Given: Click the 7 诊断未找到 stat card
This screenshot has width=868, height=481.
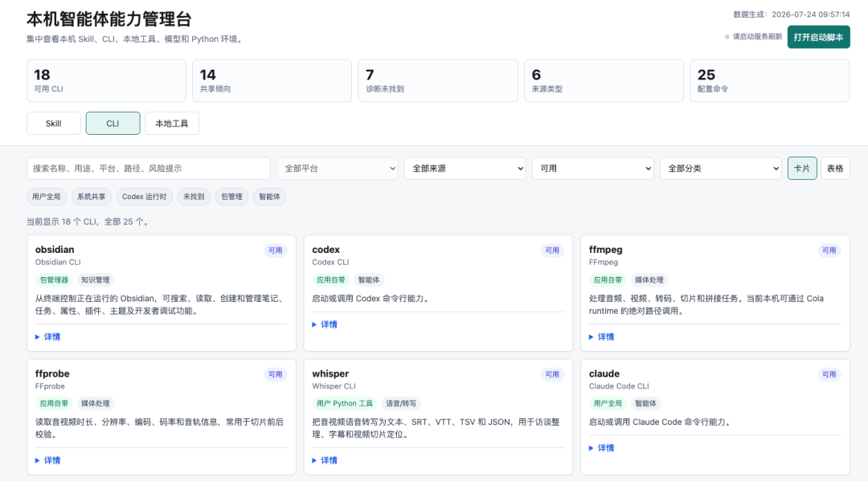Looking at the screenshot, I should point(438,81).
